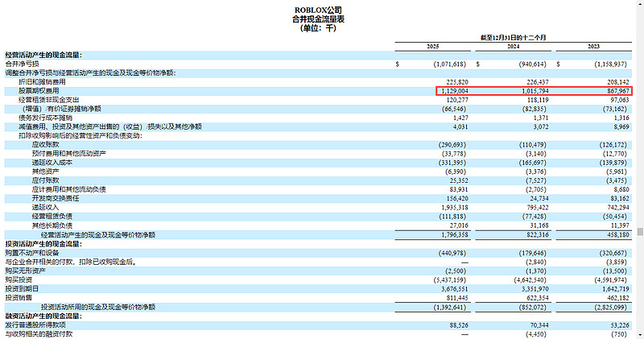Select the 1,015,794 stock option expense cell

[535, 91]
